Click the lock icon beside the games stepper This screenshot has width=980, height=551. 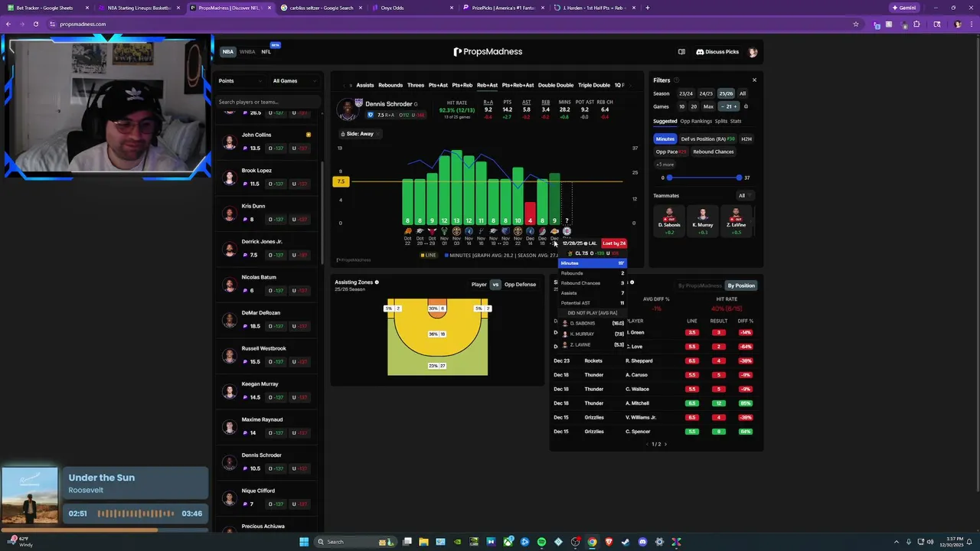tap(746, 106)
